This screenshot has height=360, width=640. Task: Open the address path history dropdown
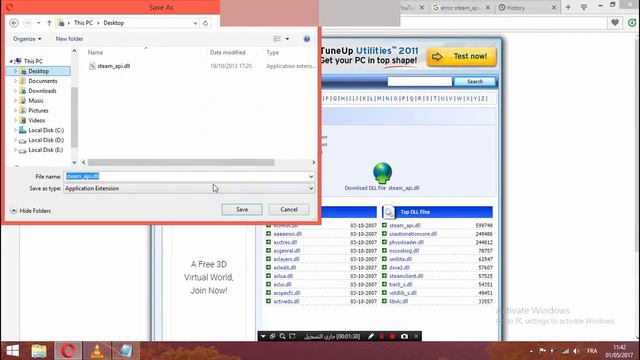(x=195, y=23)
